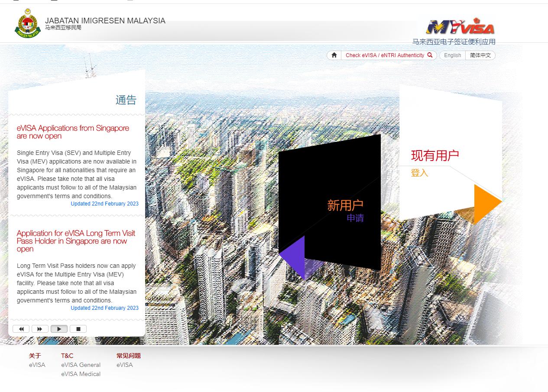This screenshot has width=548, height=392.
Task: Open the eVISA Medical terms link
Action: 81,374
